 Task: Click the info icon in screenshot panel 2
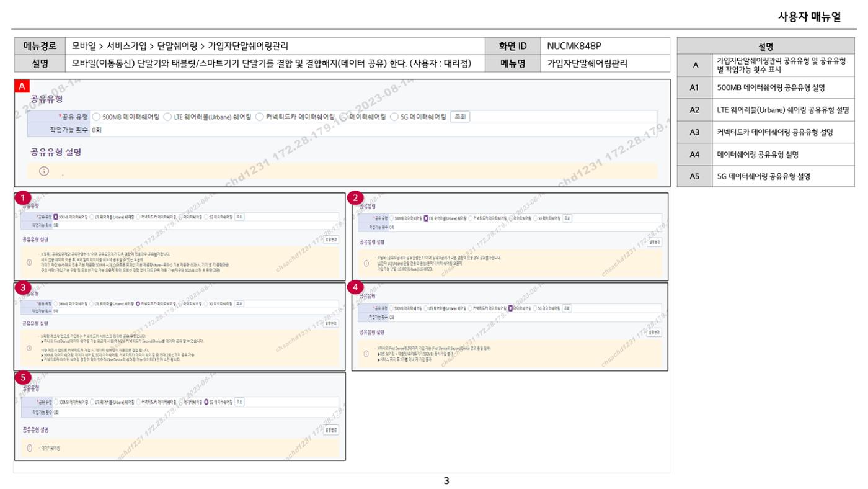(366, 264)
